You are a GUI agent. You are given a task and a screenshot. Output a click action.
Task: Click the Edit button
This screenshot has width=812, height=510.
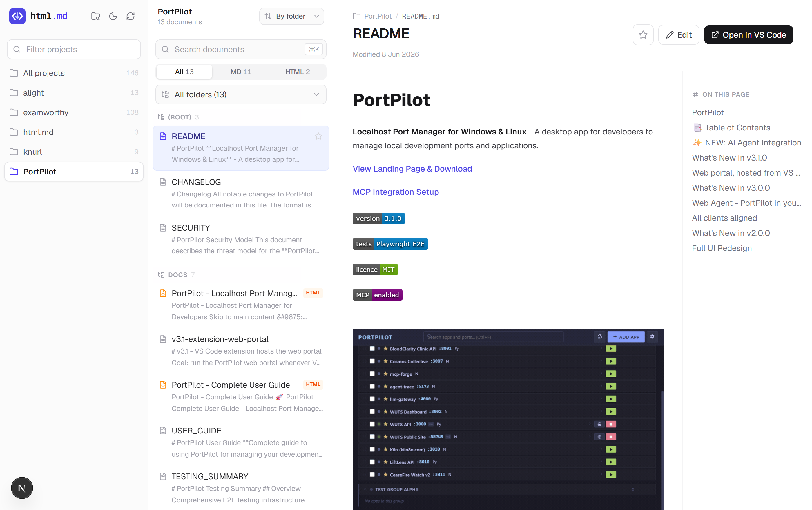click(x=679, y=35)
